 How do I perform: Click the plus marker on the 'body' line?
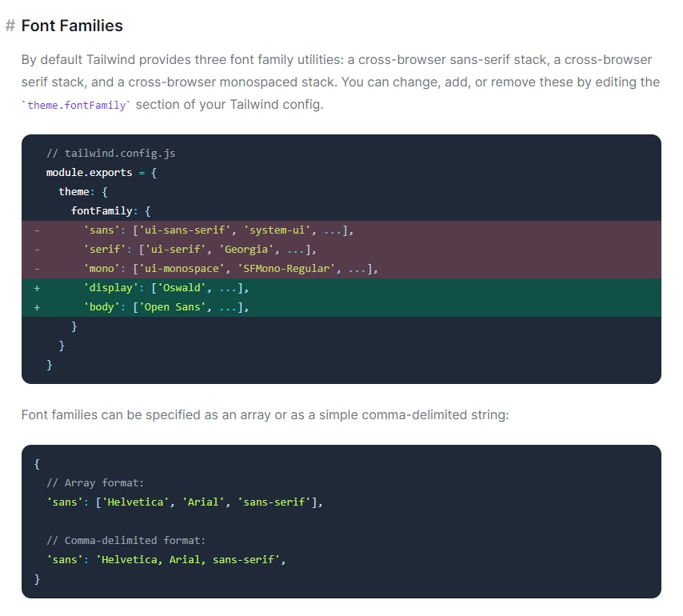pos(37,307)
